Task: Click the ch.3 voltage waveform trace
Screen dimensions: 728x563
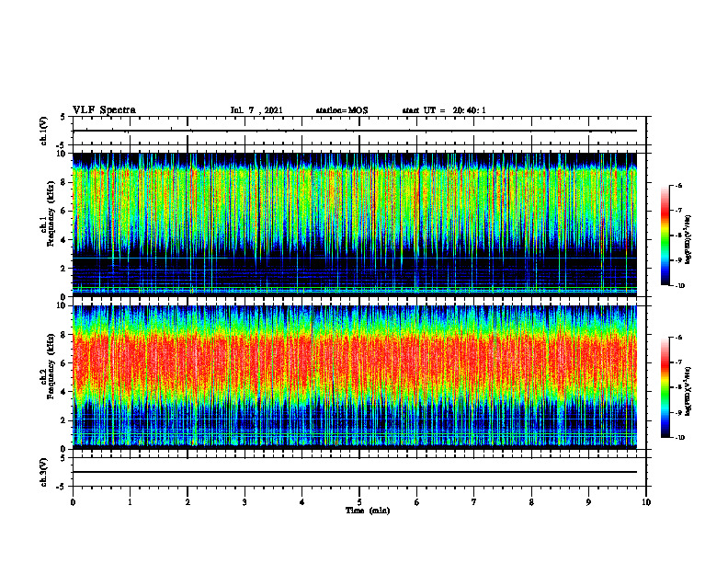Action: pyautogui.click(x=355, y=472)
